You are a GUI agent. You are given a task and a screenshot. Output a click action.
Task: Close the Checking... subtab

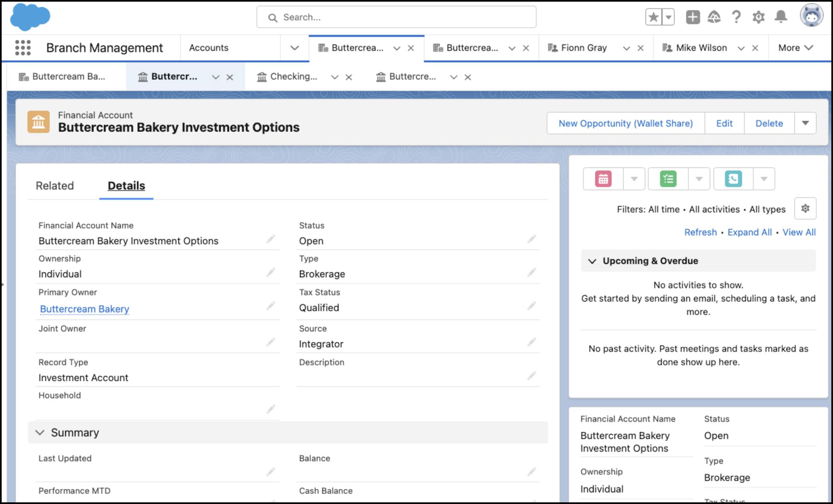coord(349,77)
